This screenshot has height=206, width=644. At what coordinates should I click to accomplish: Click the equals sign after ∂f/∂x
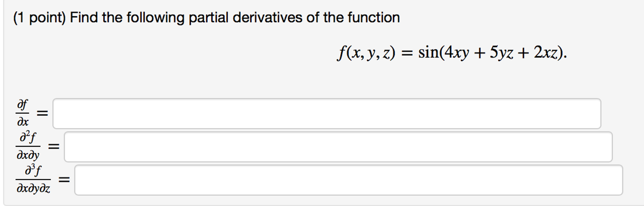42,113
